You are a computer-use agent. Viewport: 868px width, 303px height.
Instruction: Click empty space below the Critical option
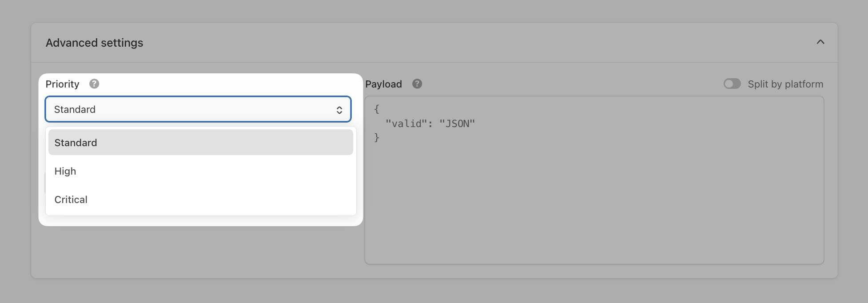(200, 220)
